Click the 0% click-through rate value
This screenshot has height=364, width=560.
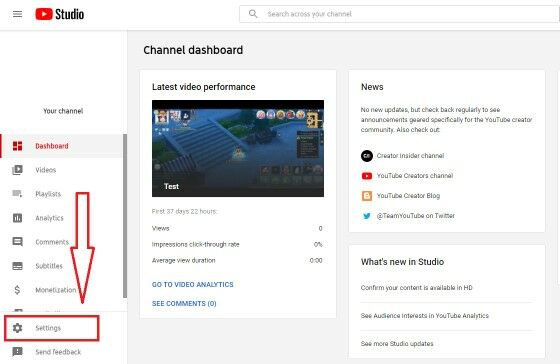[318, 244]
